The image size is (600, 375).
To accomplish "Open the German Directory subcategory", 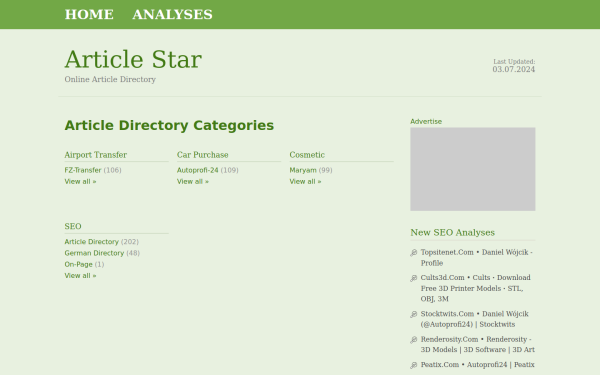I will (94, 253).
